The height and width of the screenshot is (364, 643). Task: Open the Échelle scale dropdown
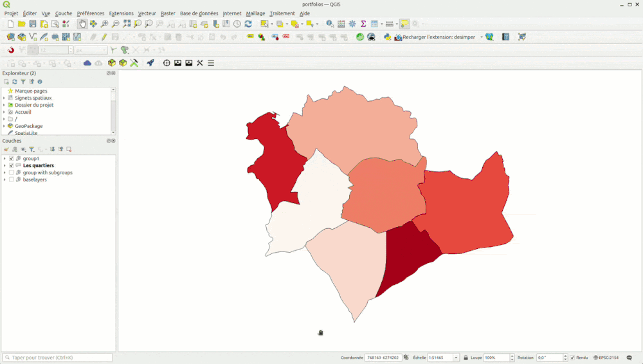[456, 358]
